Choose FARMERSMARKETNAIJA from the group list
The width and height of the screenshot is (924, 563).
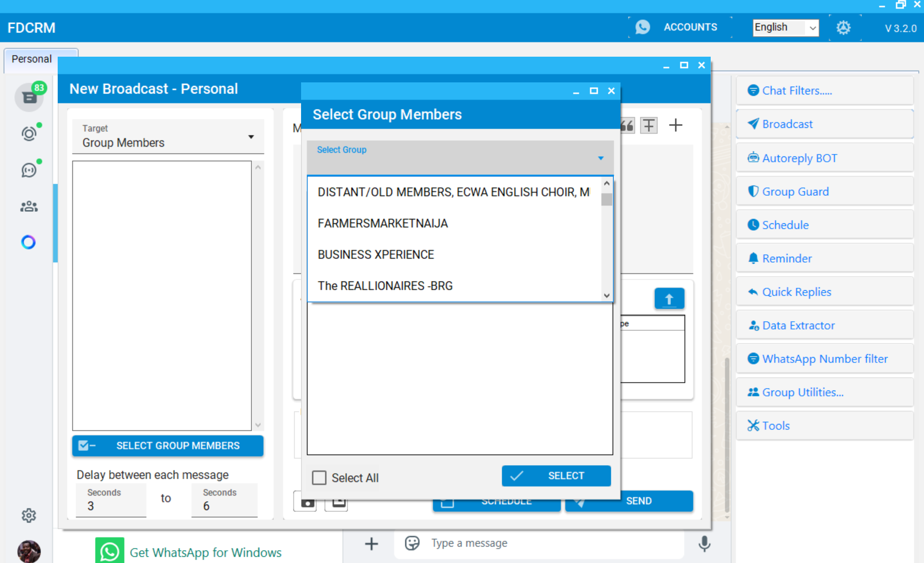point(382,223)
